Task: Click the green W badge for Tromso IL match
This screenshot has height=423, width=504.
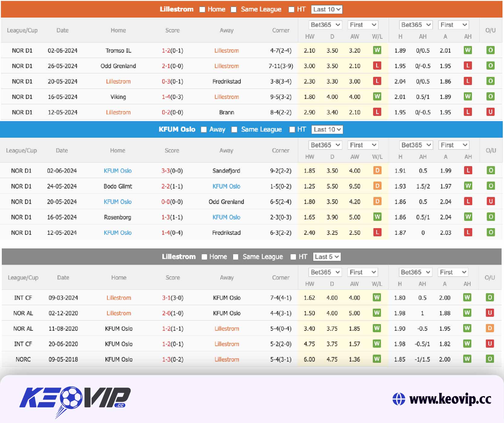Action: (377, 50)
